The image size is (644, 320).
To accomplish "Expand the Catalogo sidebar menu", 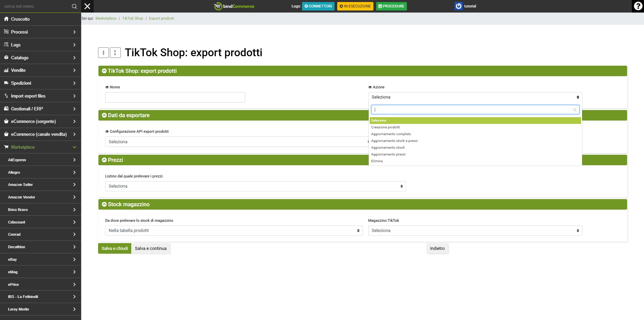I will [40, 58].
